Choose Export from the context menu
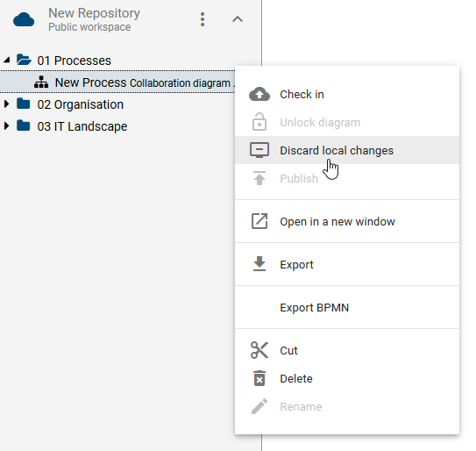 [347, 264]
